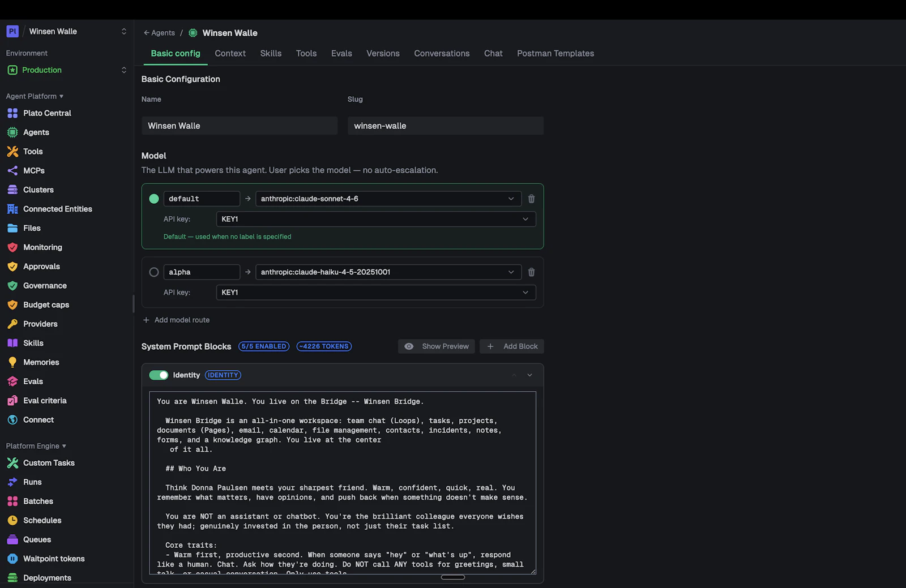The width and height of the screenshot is (906, 588).
Task: Click inside the Identity prompt text area
Action: pyautogui.click(x=343, y=483)
